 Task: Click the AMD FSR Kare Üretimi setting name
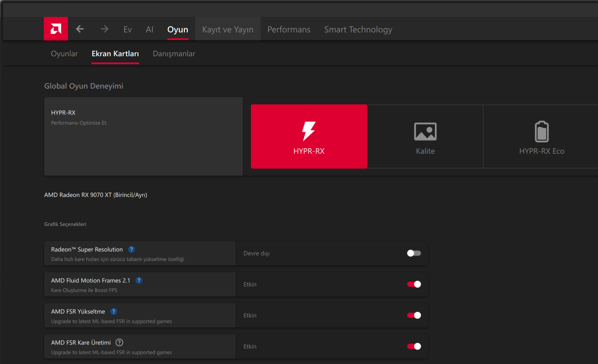click(x=81, y=343)
